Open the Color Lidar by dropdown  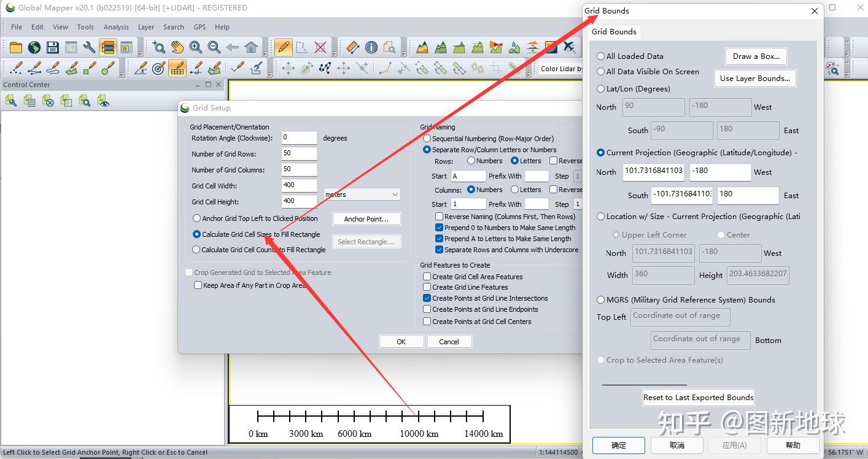561,69
